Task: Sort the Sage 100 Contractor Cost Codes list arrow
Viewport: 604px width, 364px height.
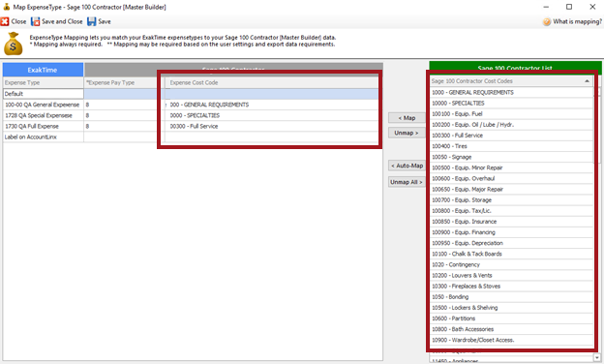Action: pyautogui.click(x=587, y=81)
